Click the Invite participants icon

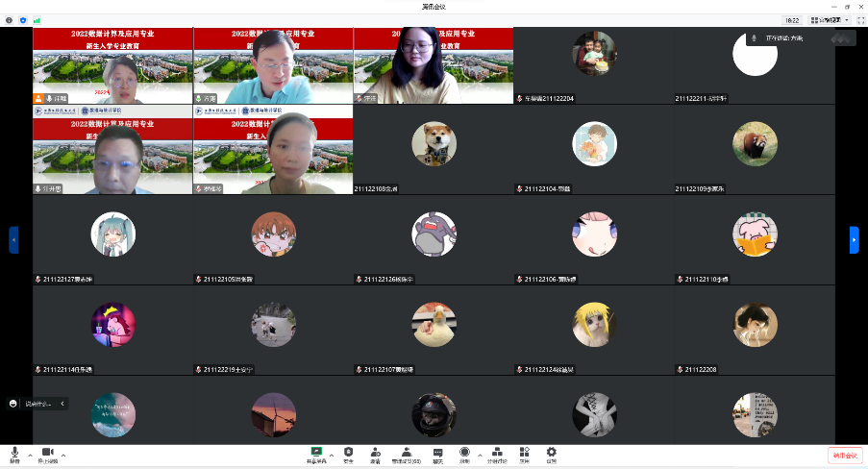click(375, 453)
